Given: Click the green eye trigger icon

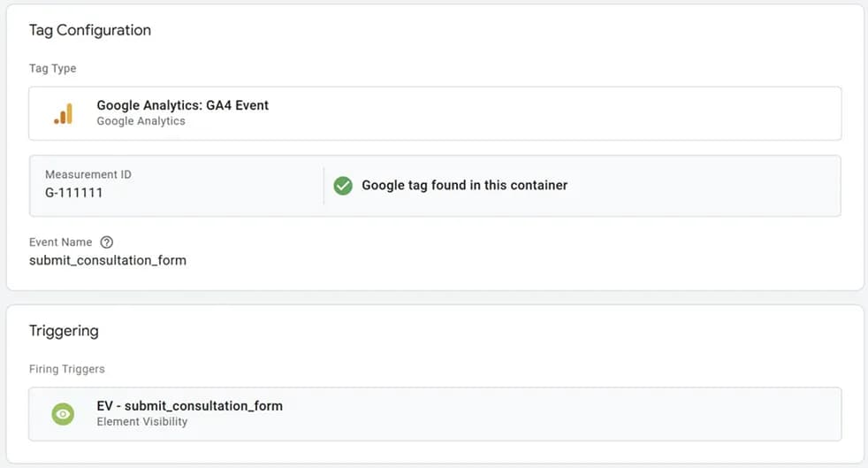Looking at the screenshot, I should [63, 414].
